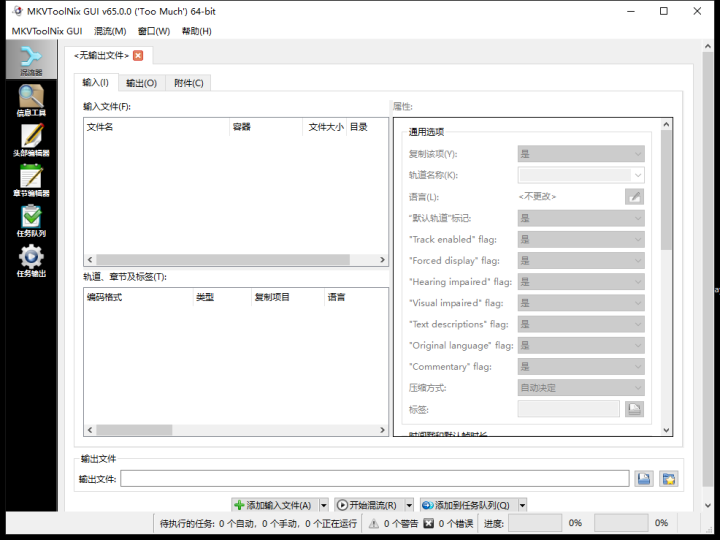Open the Chapter editor (章节编辑器)
Image resolution: width=720 pixels, height=540 pixels.
pyautogui.click(x=31, y=180)
